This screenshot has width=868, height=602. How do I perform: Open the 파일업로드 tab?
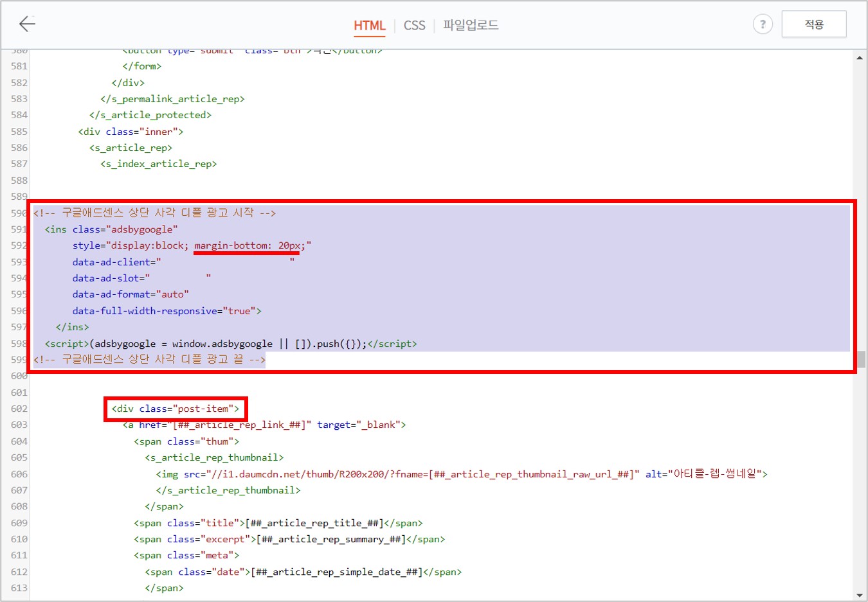471,25
